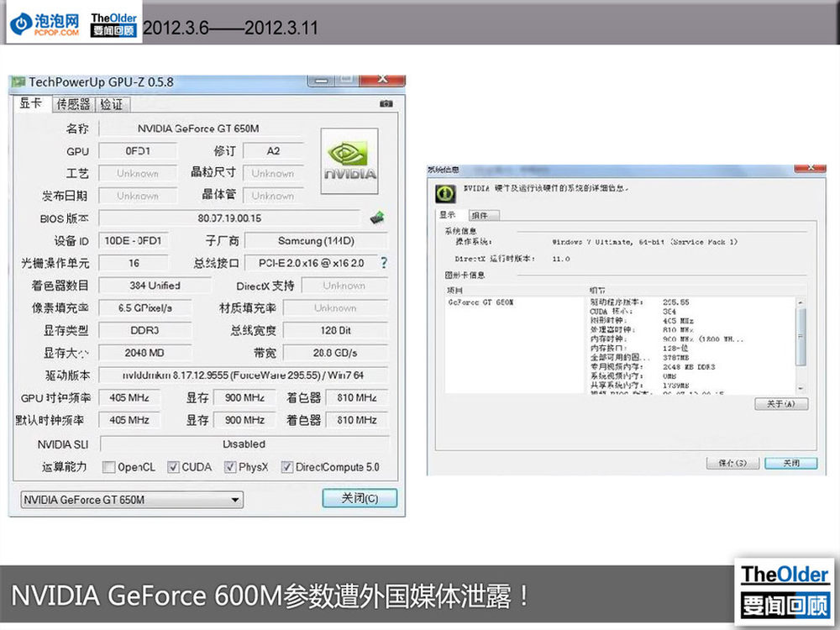Click the 设备 ID field 10DE - 0FD1
This screenshot has width=840, height=630.
[x=133, y=240]
